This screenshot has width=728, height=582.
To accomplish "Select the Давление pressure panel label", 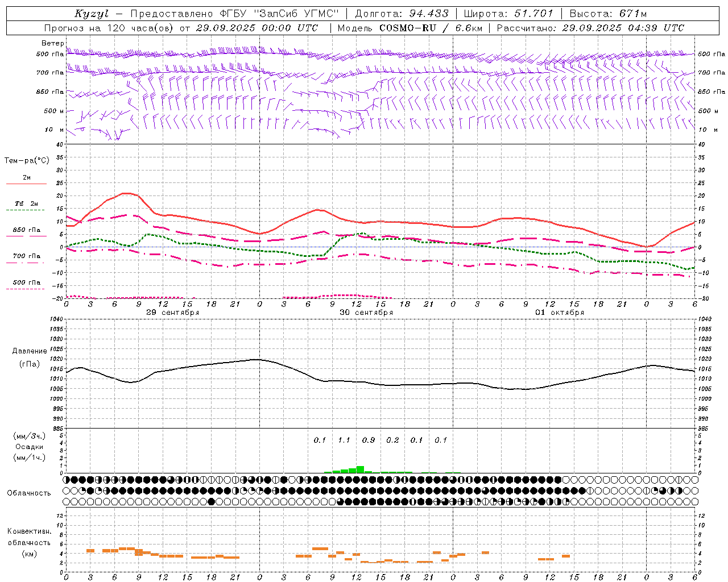I will point(30,351).
